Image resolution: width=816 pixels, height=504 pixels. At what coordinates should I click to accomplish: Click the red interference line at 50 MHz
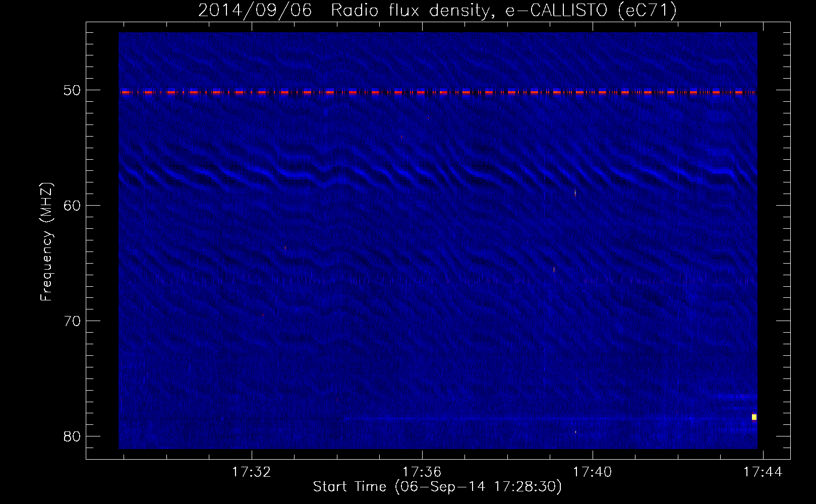coord(438,92)
